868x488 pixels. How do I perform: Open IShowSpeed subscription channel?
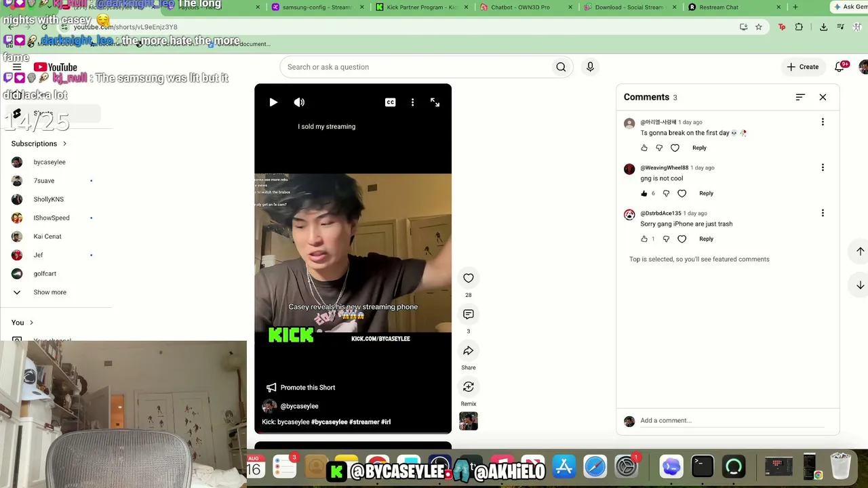tap(52, 218)
